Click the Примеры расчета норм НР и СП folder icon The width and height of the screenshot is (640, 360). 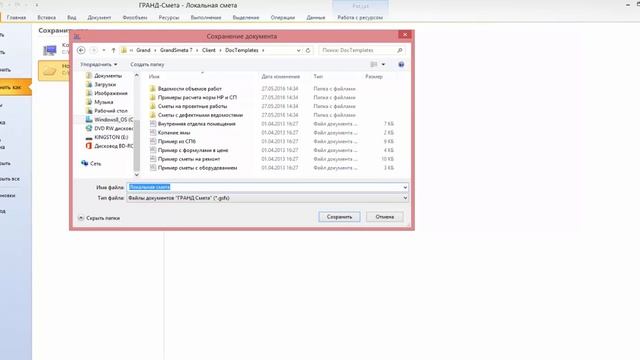[x=153, y=98]
